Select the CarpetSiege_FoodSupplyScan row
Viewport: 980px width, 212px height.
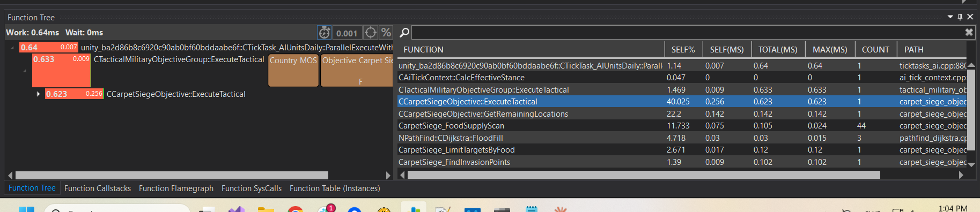pyautogui.click(x=682, y=126)
